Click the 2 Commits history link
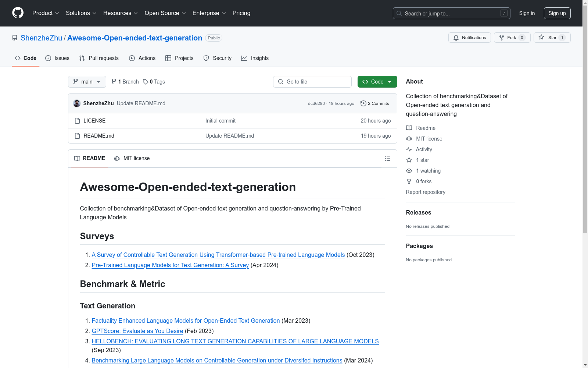The width and height of the screenshot is (588, 368). [x=375, y=103]
